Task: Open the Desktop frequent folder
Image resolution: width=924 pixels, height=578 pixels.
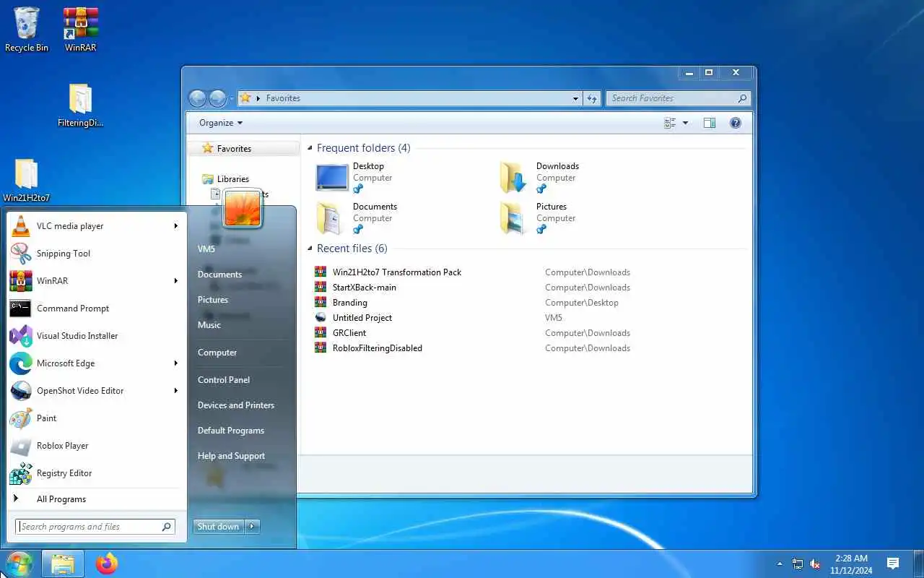Action: pos(354,178)
